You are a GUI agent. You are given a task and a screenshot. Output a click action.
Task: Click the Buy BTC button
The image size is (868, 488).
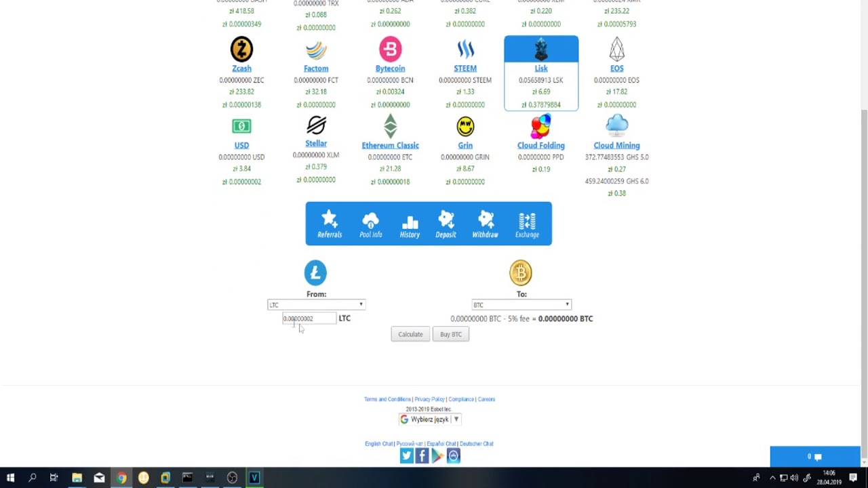point(450,334)
